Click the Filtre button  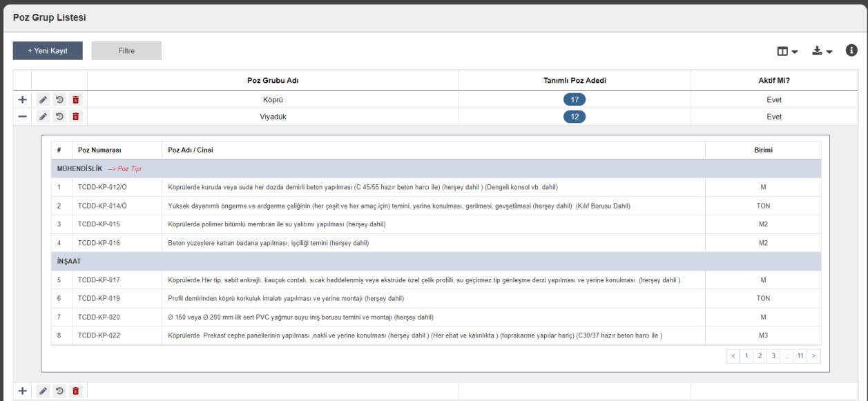126,50
